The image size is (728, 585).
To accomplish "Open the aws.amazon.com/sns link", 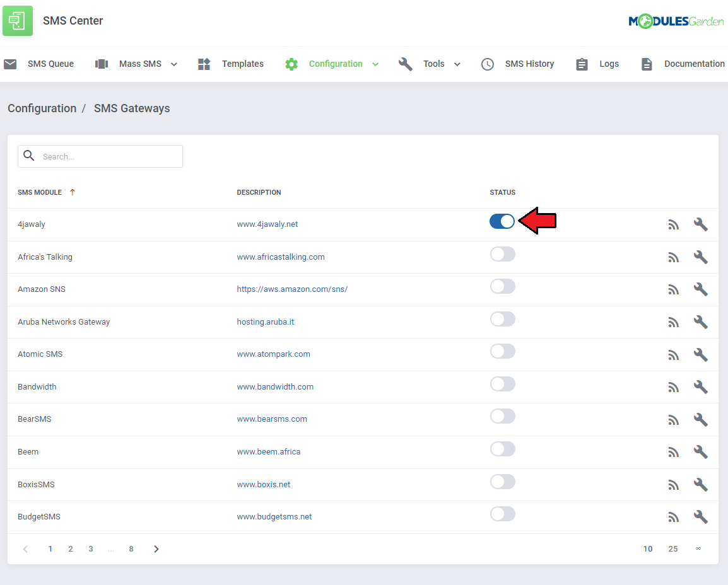I will point(293,289).
